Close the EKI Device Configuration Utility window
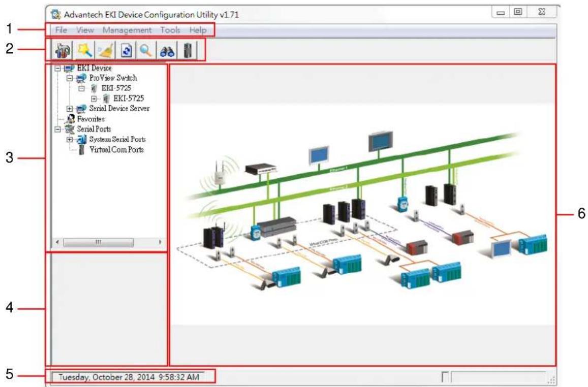The width and height of the screenshot is (588, 387). click(x=542, y=12)
